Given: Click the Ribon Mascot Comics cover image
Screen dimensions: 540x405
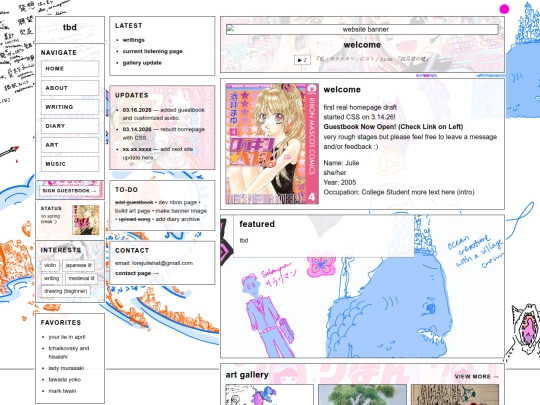Looking at the screenshot, I should pos(272,144).
